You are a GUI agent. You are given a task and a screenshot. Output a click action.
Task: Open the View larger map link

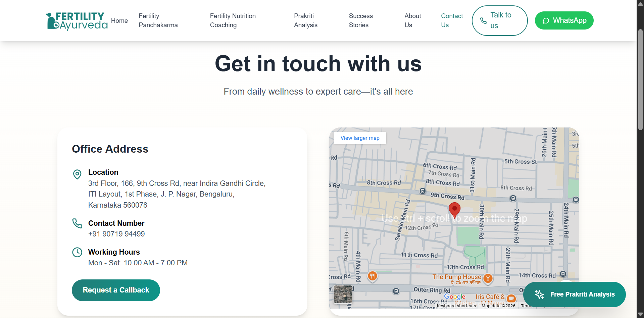(x=360, y=138)
